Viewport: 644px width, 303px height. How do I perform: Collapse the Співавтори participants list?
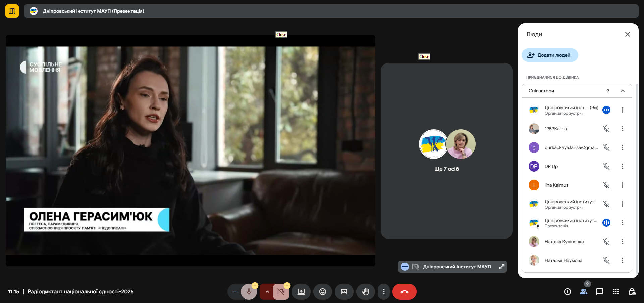[622, 91]
